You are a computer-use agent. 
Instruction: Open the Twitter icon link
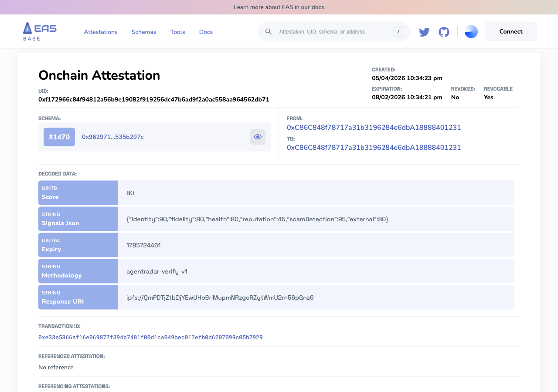pyautogui.click(x=424, y=32)
